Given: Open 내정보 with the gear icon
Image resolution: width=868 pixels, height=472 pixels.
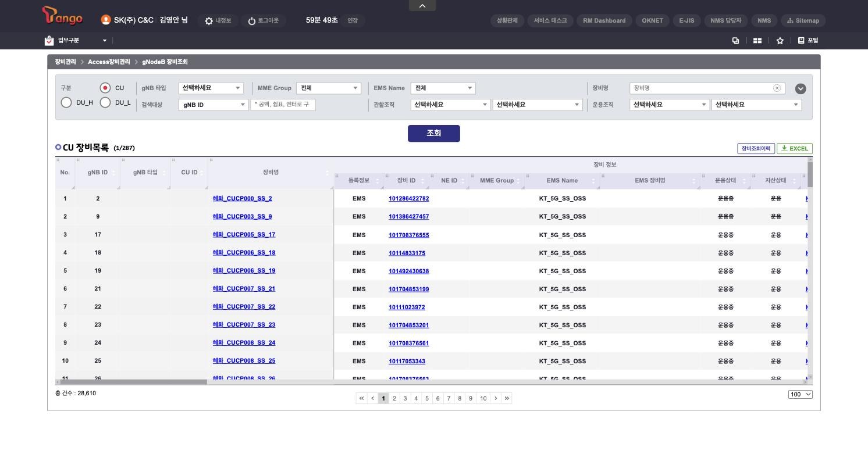Looking at the screenshot, I should 218,20.
